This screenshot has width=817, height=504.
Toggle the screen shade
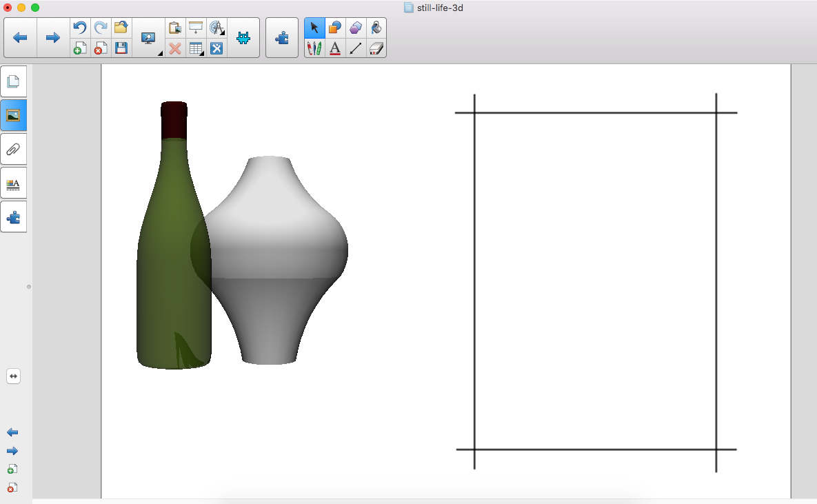[x=196, y=28]
